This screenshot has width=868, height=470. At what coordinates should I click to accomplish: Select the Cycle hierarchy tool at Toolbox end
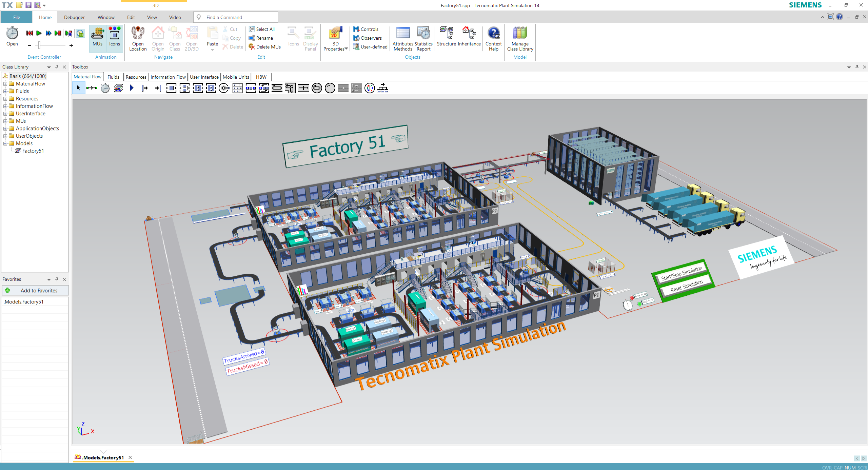(383, 88)
